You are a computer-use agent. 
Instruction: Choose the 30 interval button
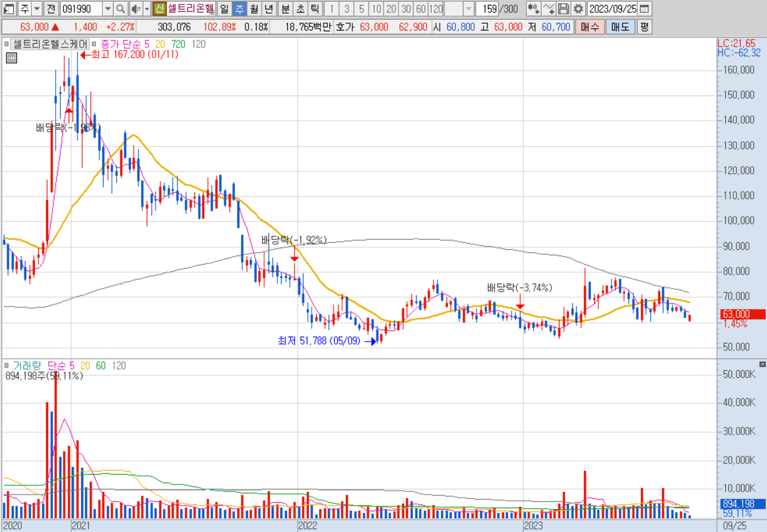coord(406,9)
